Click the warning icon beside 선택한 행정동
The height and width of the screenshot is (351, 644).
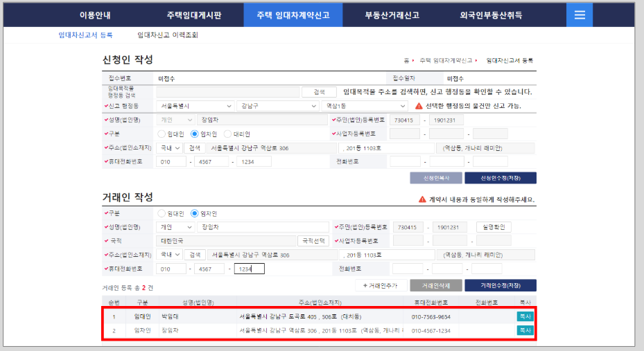pyautogui.click(x=419, y=106)
